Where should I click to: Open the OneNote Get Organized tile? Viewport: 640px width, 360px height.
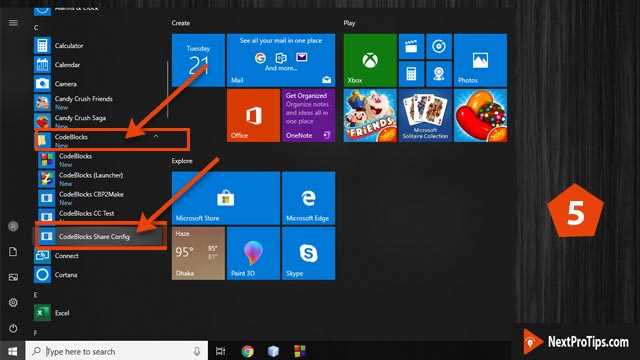coord(309,116)
